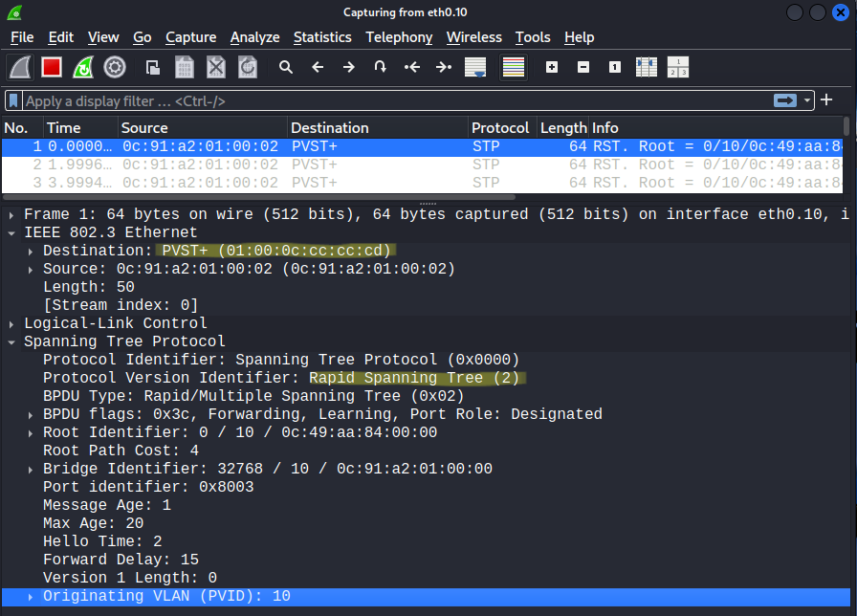Go back to previous packet arrow
Viewport: 857px width, 616px height.
coord(318,67)
